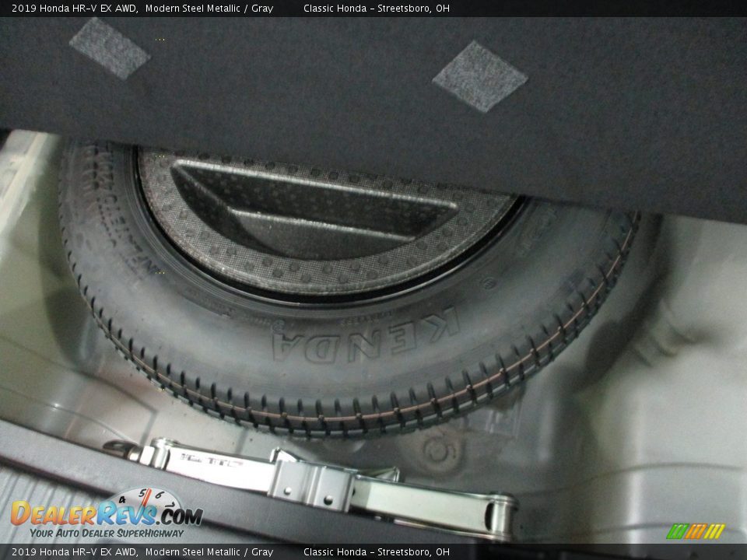The width and height of the screenshot is (747, 560).
Task: Click the 'Your Auto Dealer SuperHighway' tagline
Action: tap(107, 534)
